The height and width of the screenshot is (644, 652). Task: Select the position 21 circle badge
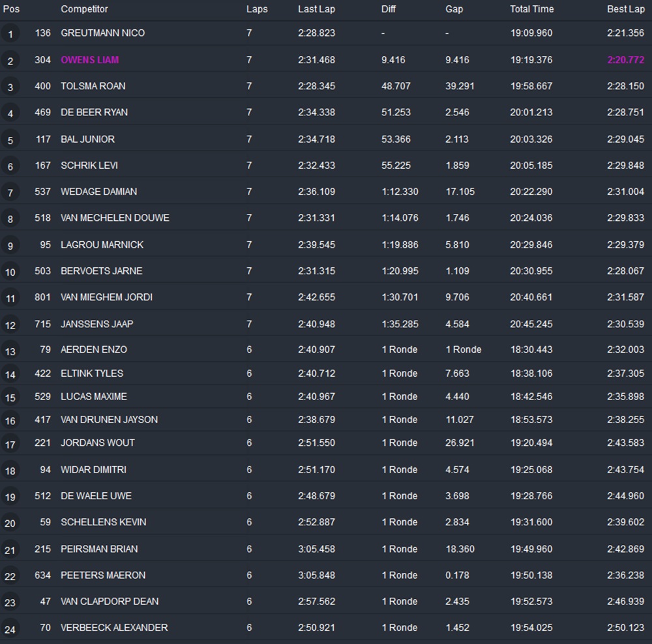click(x=10, y=549)
